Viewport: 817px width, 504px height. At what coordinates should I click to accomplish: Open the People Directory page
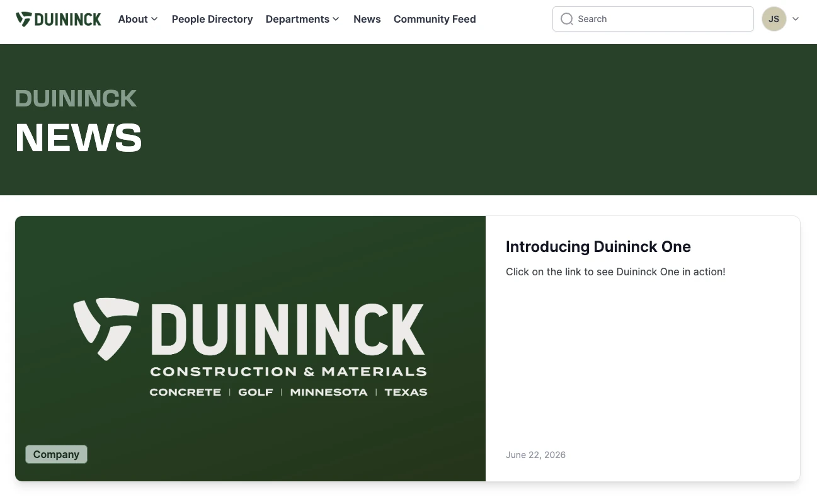[x=212, y=19]
